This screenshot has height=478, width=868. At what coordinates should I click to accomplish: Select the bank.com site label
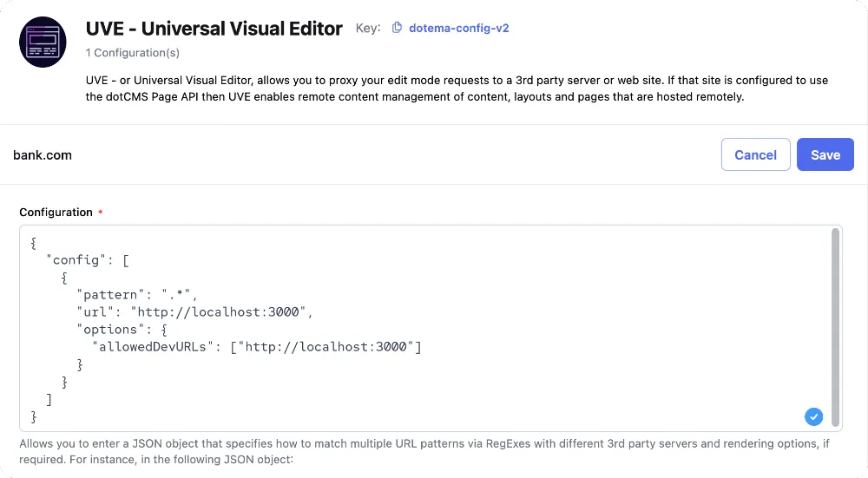[x=43, y=155]
